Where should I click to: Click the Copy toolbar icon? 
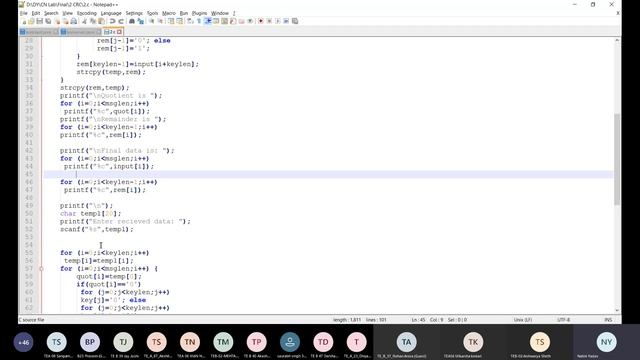pyautogui.click(x=93, y=21)
